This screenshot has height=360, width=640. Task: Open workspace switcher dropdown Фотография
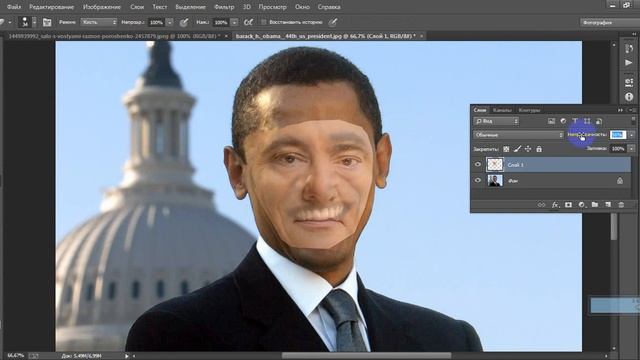pyautogui.click(x=609, y=22)
